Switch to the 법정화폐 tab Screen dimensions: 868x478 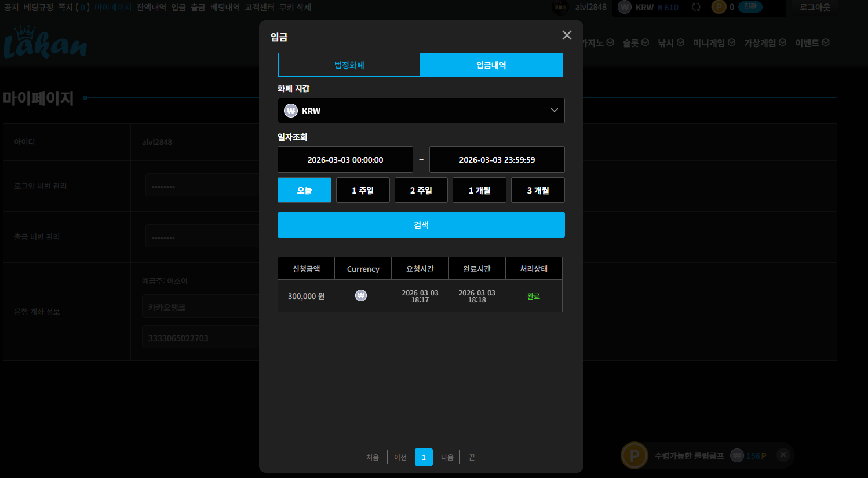349,65
